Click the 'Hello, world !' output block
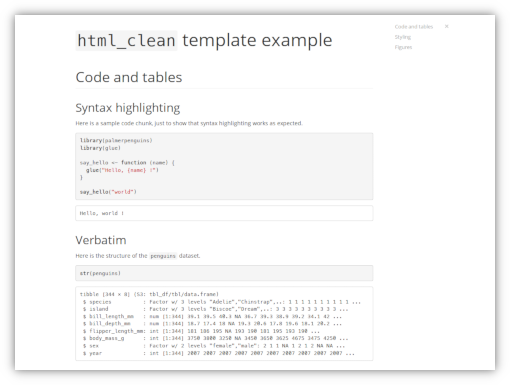This screenshot has width=510, height=385. (224, 213)
